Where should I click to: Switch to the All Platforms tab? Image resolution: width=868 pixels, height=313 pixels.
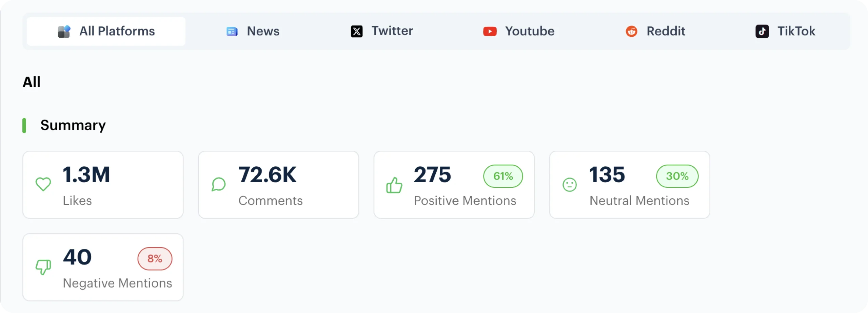pyautogui.click(x=106, y=31)
